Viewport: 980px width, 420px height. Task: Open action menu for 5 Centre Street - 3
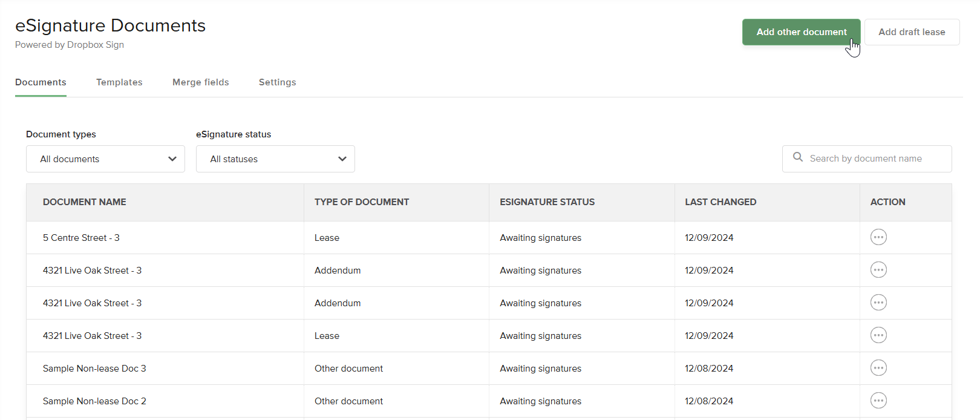coord(878,237)
